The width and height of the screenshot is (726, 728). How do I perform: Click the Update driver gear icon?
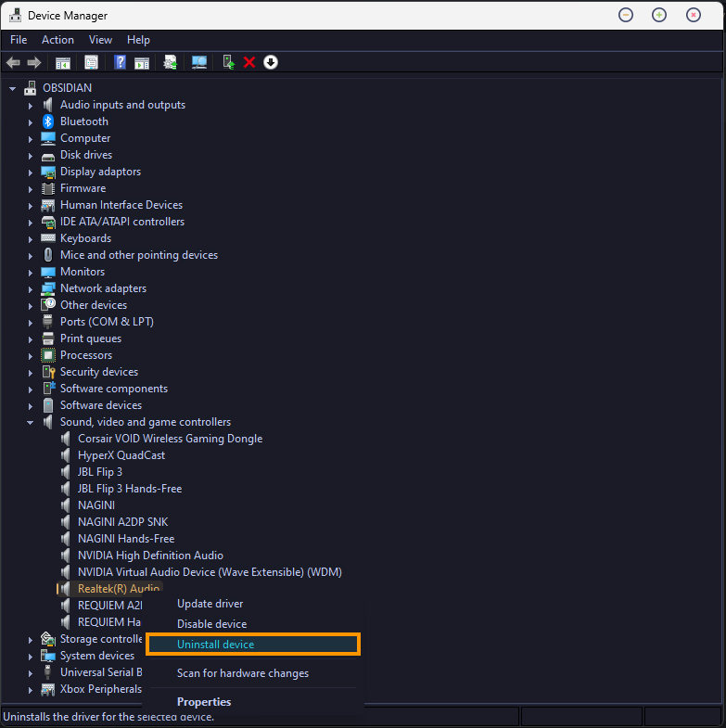tap(171, 62)
